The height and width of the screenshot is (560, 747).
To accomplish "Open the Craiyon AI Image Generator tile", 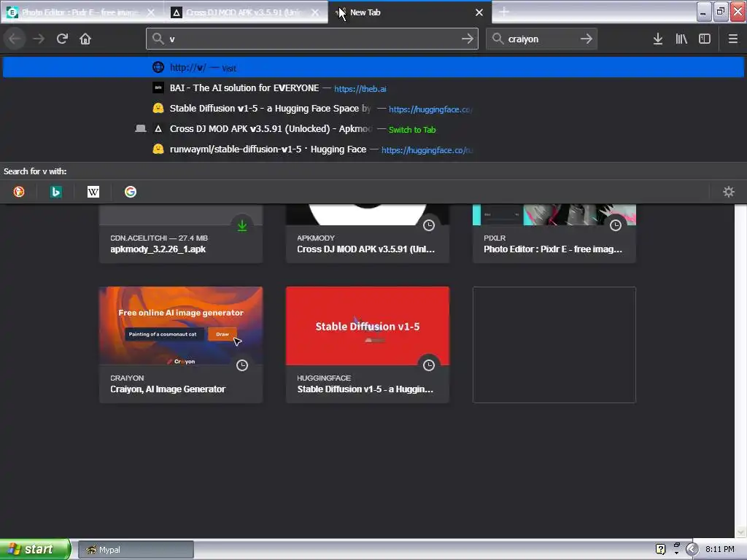I will (x=181, y=345).
